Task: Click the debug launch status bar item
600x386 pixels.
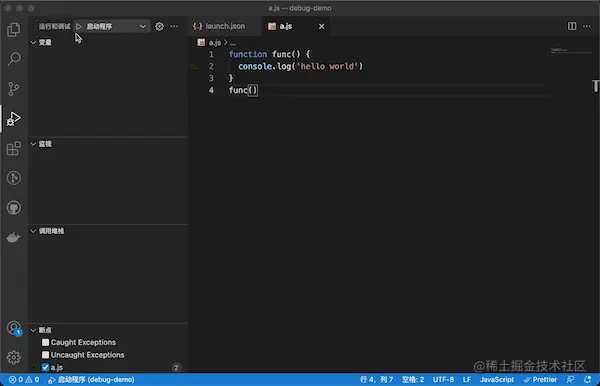Action: [91, 380]
